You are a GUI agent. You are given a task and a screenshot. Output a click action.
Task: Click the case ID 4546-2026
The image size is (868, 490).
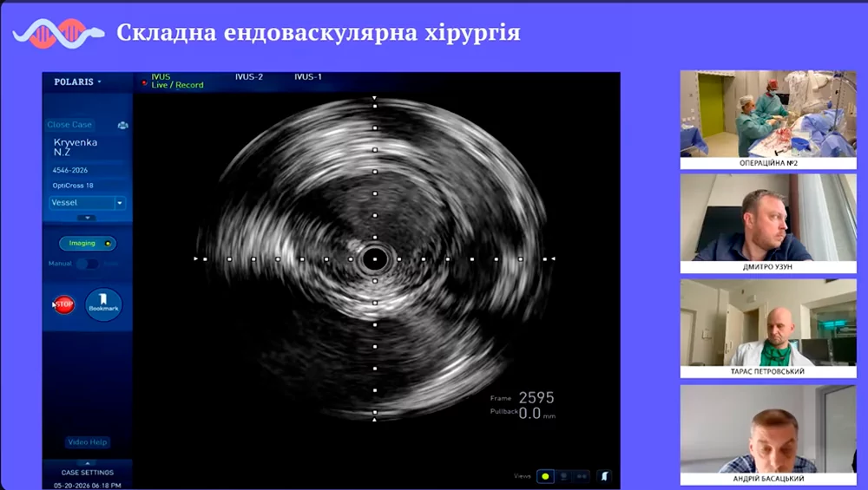pyautogui.click(x=70, y=170)
